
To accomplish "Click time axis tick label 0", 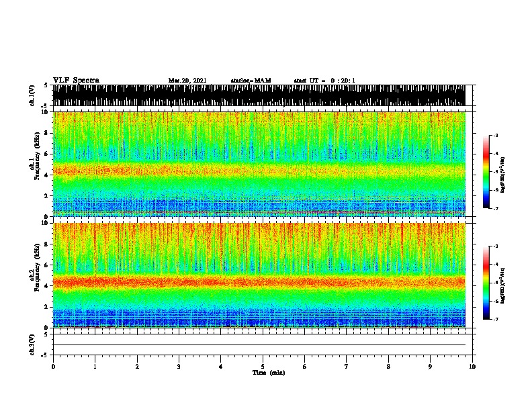I will pos(53,367).
